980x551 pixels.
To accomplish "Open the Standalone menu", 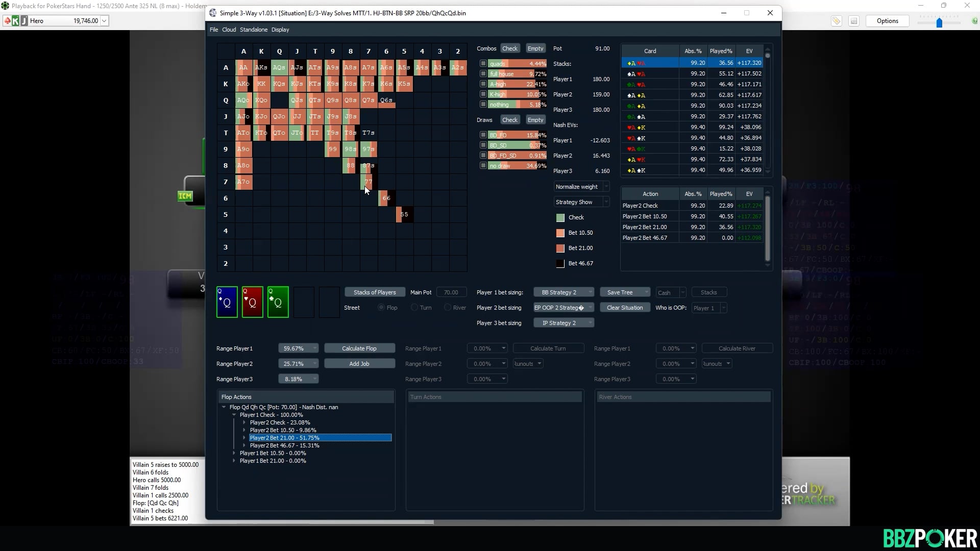I will click(x=254, y=30).
